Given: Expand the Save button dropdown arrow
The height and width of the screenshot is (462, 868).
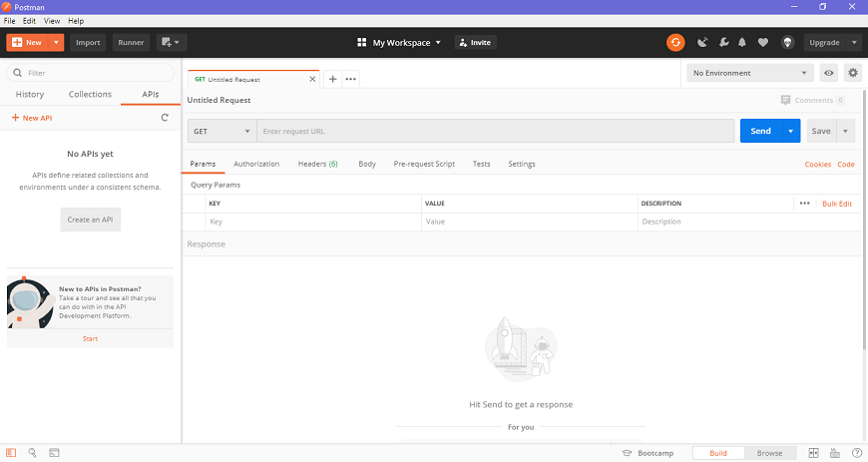Looking at the screenshot, I should point(845,132).
